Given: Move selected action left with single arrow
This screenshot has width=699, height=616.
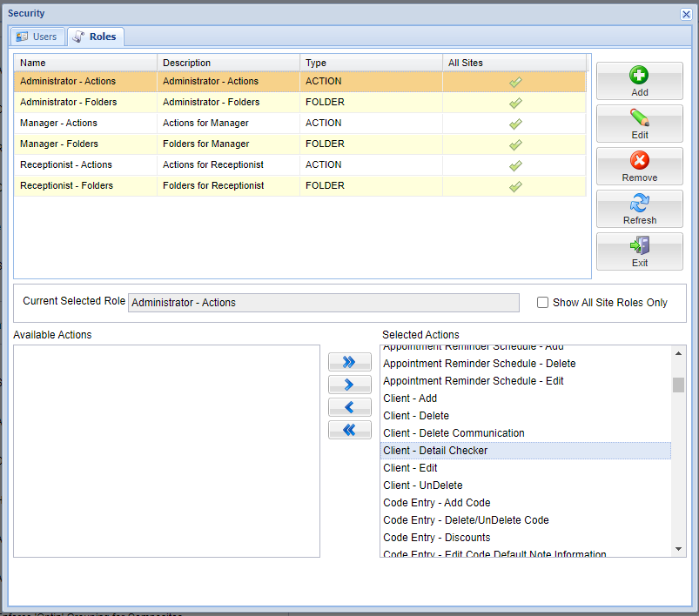Looking at the screenshot, I should coord(349,407).
